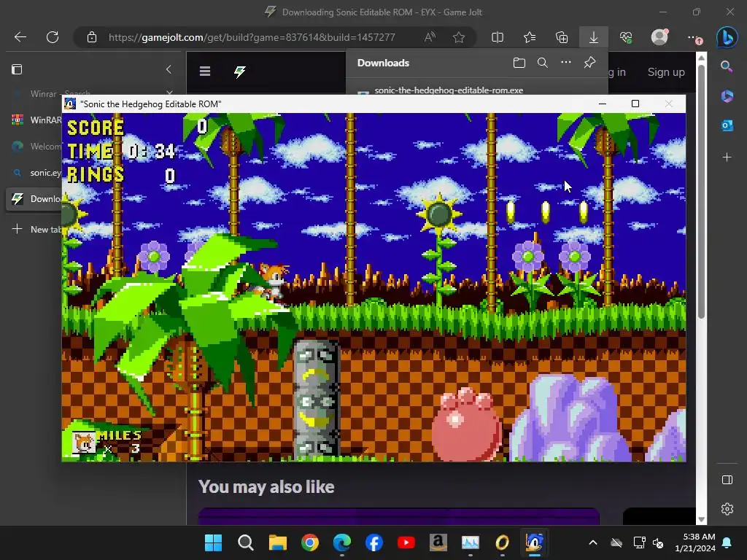Open YouTube from the taskbar
The width and height of the screenshot is (747, 560).
(406, 542)
